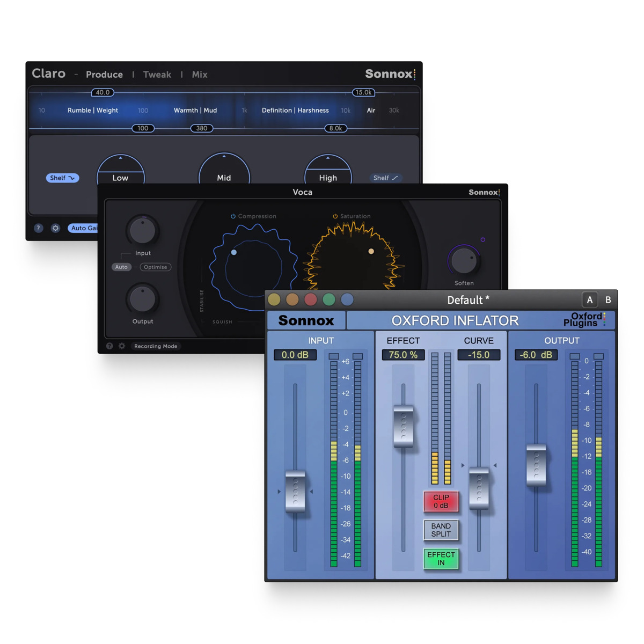Switch to the Produce view in Claro

(x=104, y=75)
